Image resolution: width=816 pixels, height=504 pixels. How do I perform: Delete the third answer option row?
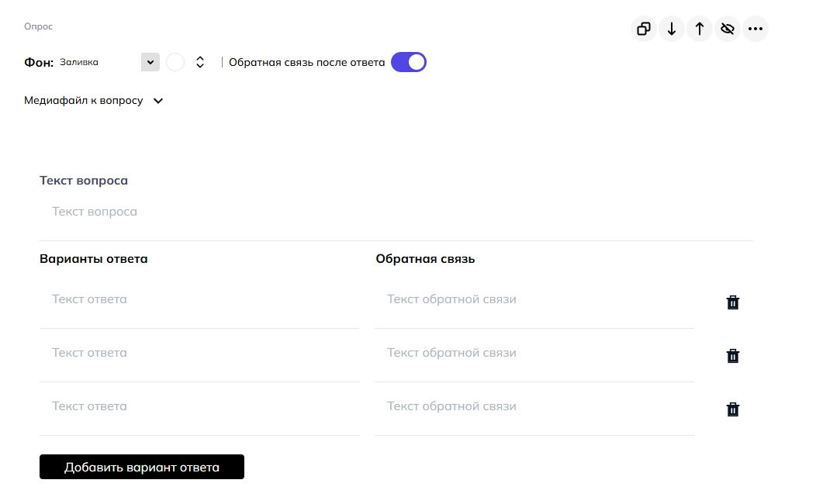point(733,409)
